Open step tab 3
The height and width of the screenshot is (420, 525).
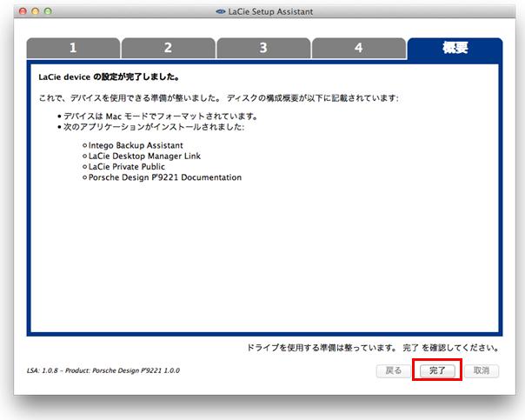coord(263,48)
